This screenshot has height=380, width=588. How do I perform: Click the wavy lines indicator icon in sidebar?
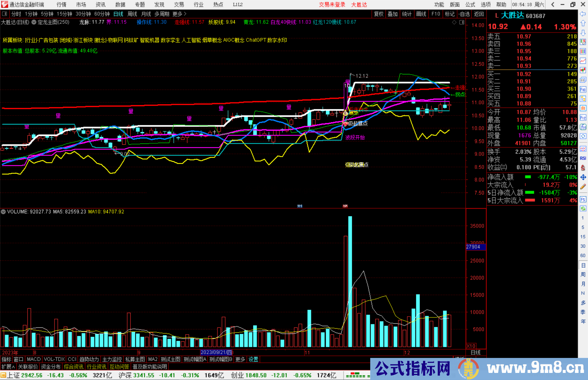[x=583, y=149]
